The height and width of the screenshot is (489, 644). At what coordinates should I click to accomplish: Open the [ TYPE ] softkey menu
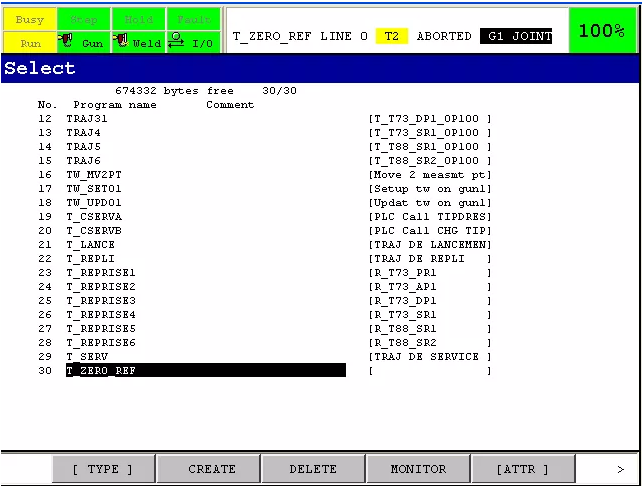(103, 469)
